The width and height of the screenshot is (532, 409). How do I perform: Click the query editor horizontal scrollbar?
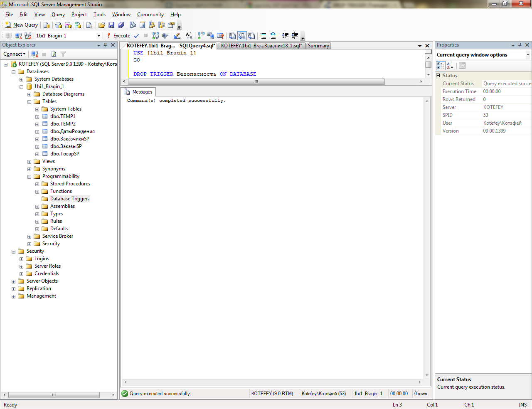[x=256, y=81]
